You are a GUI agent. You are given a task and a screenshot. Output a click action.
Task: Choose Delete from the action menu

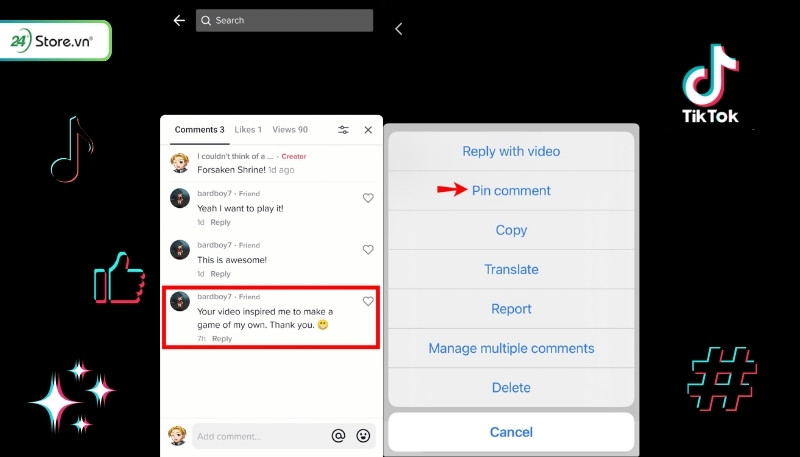coord(511,388)
